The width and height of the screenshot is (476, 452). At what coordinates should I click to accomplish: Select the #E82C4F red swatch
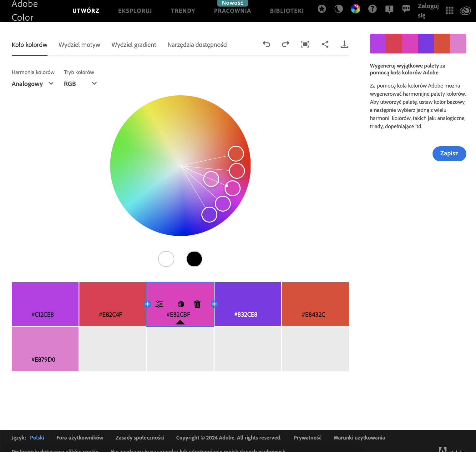pos(113,304)
